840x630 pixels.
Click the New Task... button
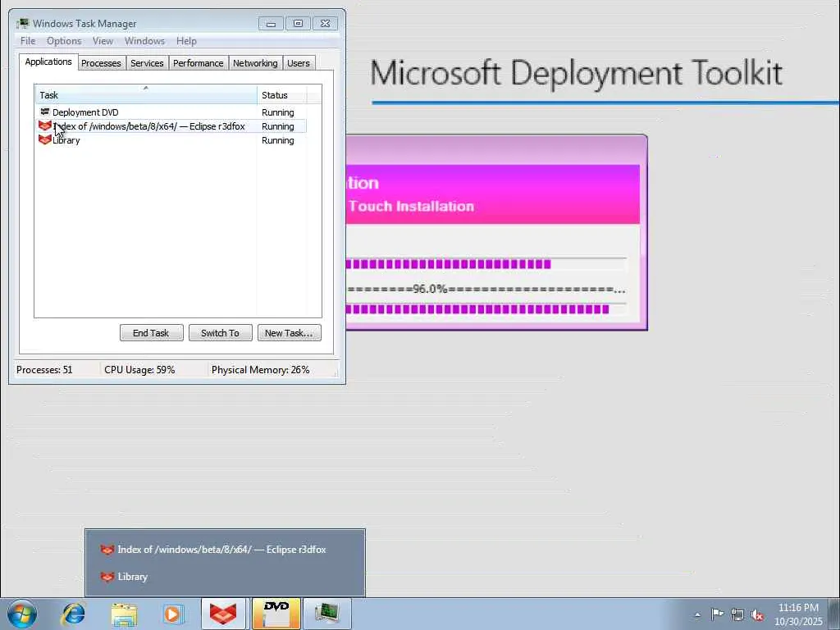point(290,333)
